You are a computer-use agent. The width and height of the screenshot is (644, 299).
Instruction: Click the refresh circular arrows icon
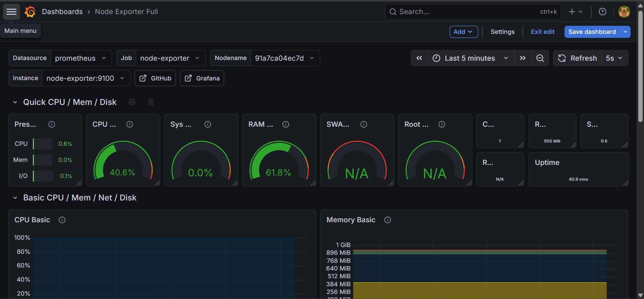[x=562, y=58]
